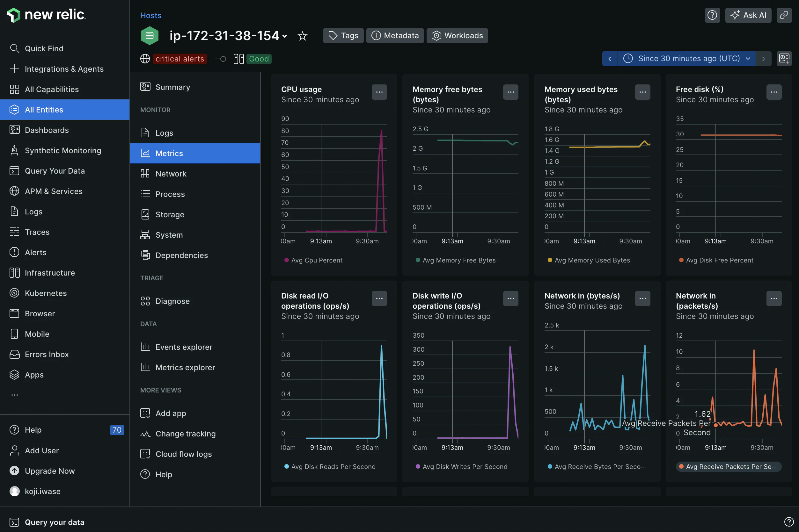Screen dimensions: 799x532
Task: Toggle Avg Memory Used Bytes legend series
Action: tap(589, 260)
